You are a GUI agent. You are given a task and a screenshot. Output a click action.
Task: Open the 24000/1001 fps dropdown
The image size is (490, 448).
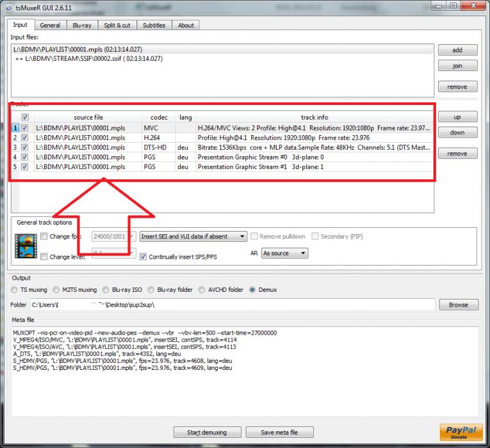[114, 236]
